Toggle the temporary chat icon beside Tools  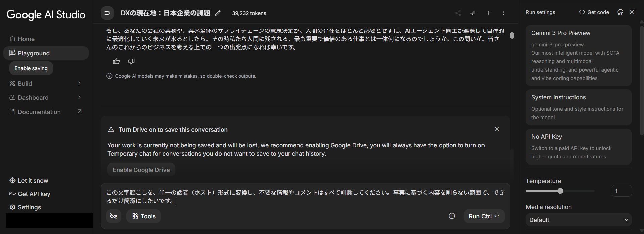(114, 216)
